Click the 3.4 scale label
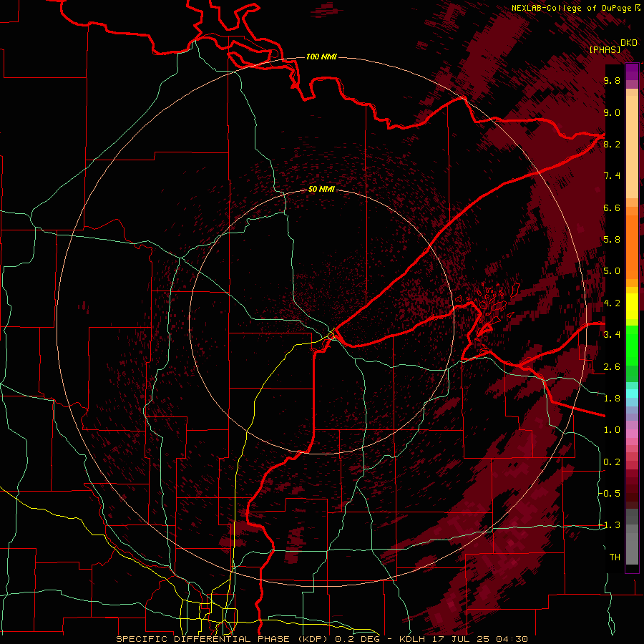The height and width of the screenshot is (644, 644). [612, 335]
